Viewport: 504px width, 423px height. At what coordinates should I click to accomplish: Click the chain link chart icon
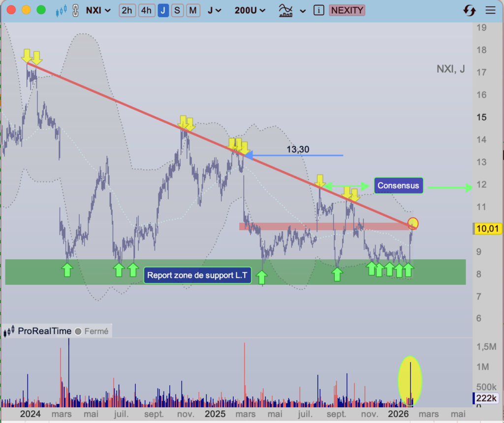(x=75, y=11)
